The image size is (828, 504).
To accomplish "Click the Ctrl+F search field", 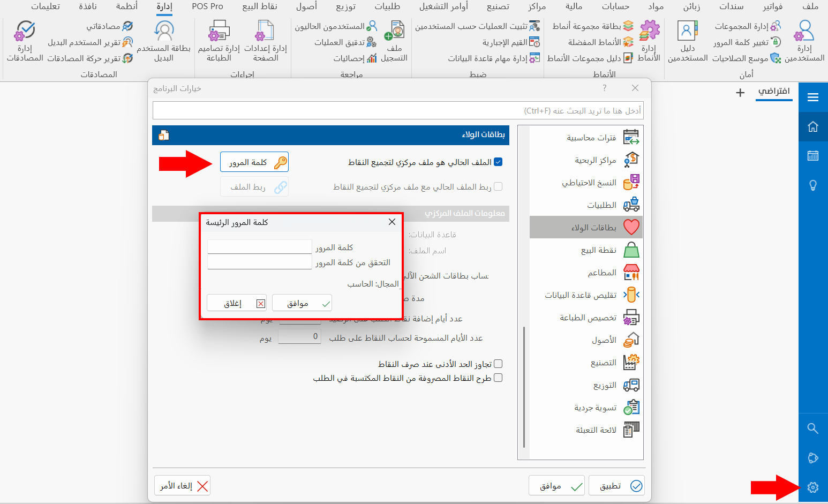I will (398, 110).
